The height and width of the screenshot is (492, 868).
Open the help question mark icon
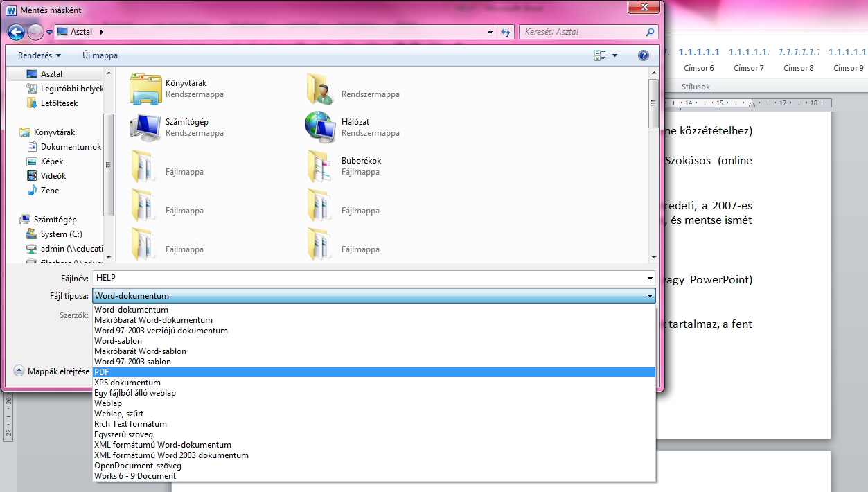644,55
